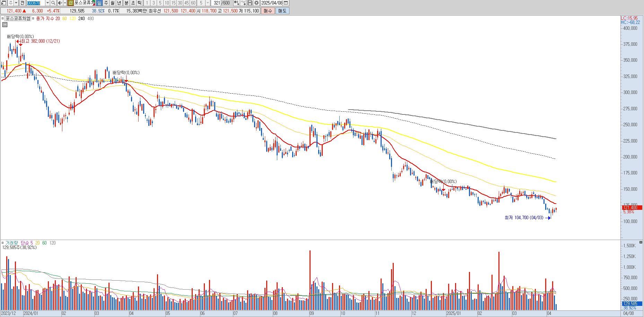Expand the speaker options dropdown arrow
Screen dimensions: 644x317
tap(65, 3)
